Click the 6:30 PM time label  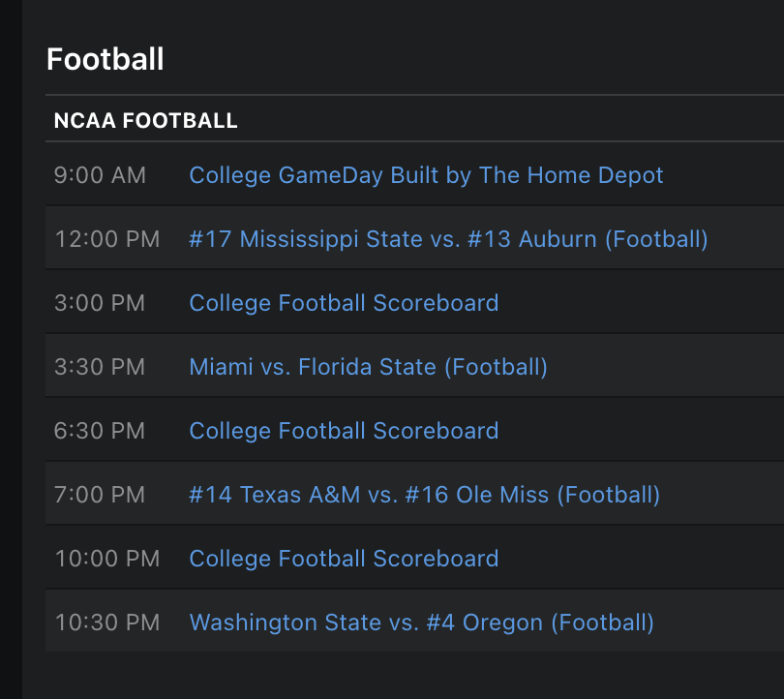click(x=100, y=431)
